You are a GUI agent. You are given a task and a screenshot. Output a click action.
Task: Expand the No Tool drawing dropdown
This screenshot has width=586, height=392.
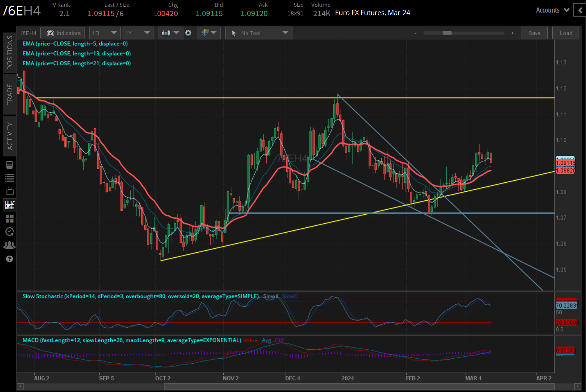click(x=259, y=33)
